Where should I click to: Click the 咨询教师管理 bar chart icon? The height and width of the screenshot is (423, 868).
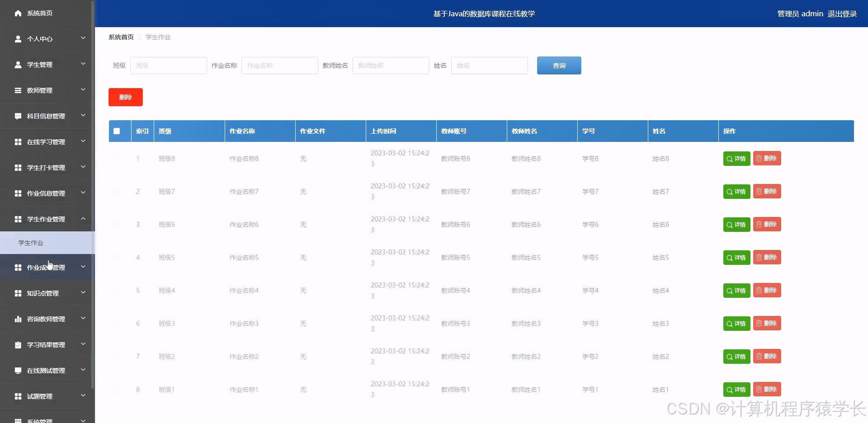pos(18,319)
